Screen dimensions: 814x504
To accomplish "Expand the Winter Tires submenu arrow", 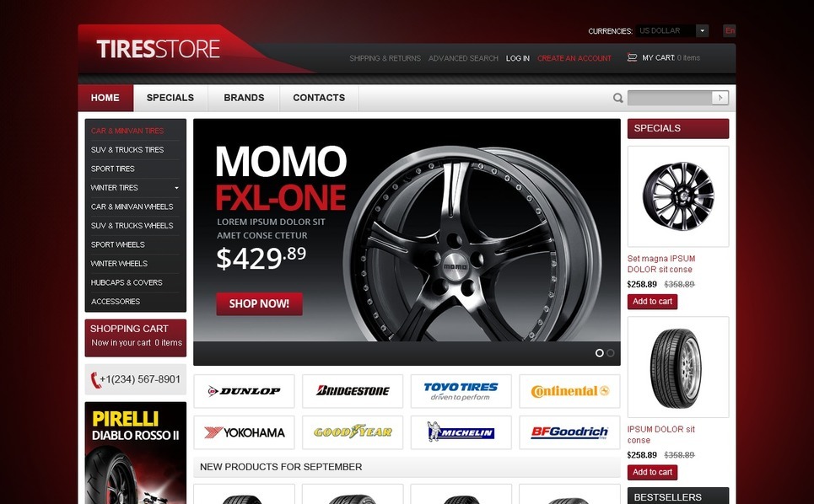I will click(x=176, y=188).
